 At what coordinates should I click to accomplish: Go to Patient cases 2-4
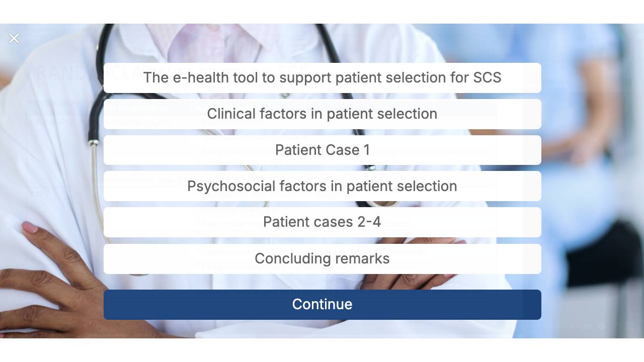tap(323, 222)
